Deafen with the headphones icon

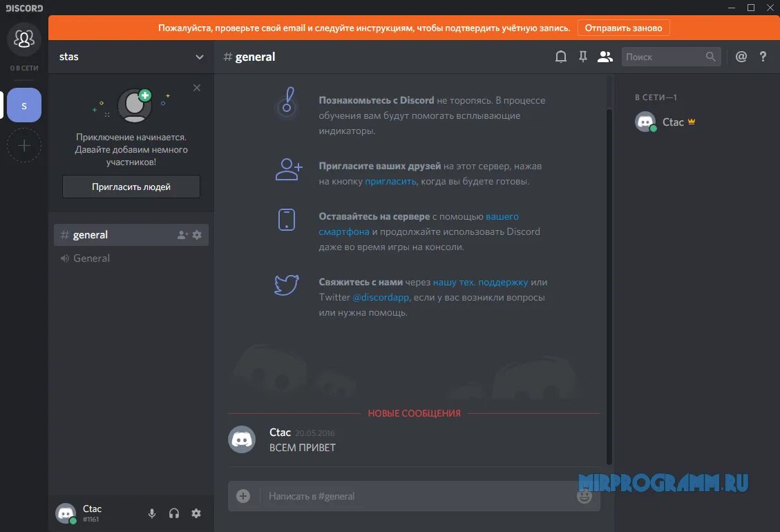174,513
